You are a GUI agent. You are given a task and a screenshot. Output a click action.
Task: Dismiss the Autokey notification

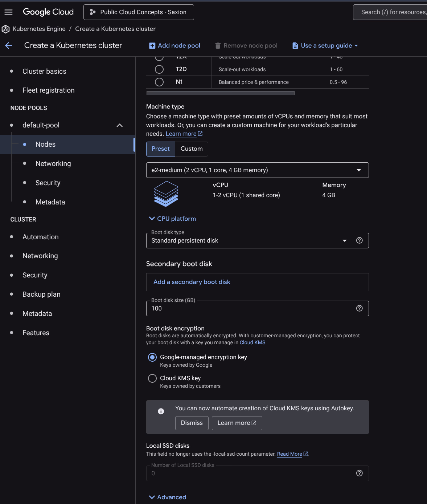tap(192, 423)
